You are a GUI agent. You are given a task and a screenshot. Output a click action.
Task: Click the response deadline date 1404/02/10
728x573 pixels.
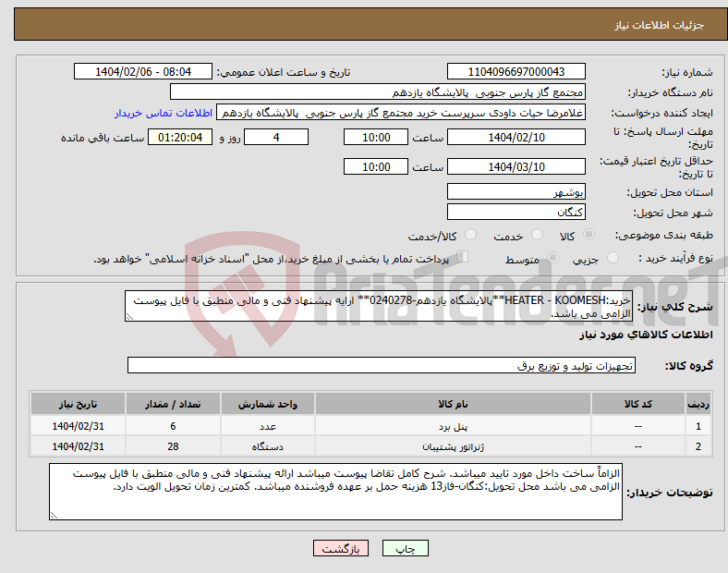coord(516,137)
